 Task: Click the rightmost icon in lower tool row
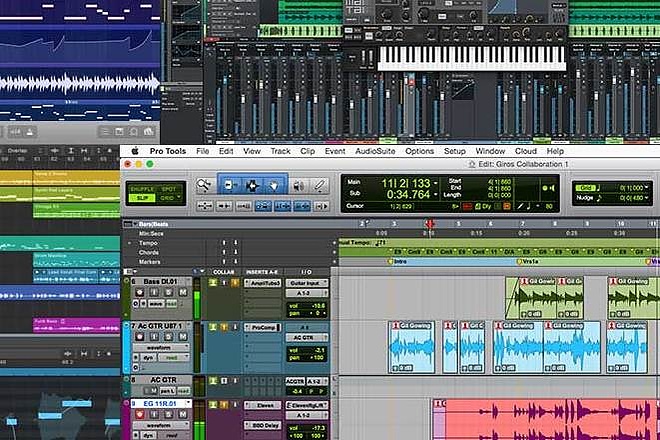pos(321,206)
